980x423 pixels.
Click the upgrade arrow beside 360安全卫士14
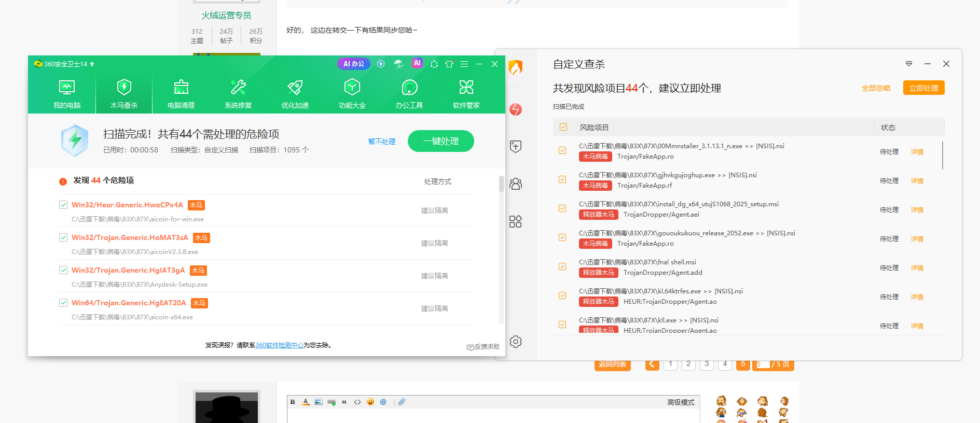click(x=92, y=64)
